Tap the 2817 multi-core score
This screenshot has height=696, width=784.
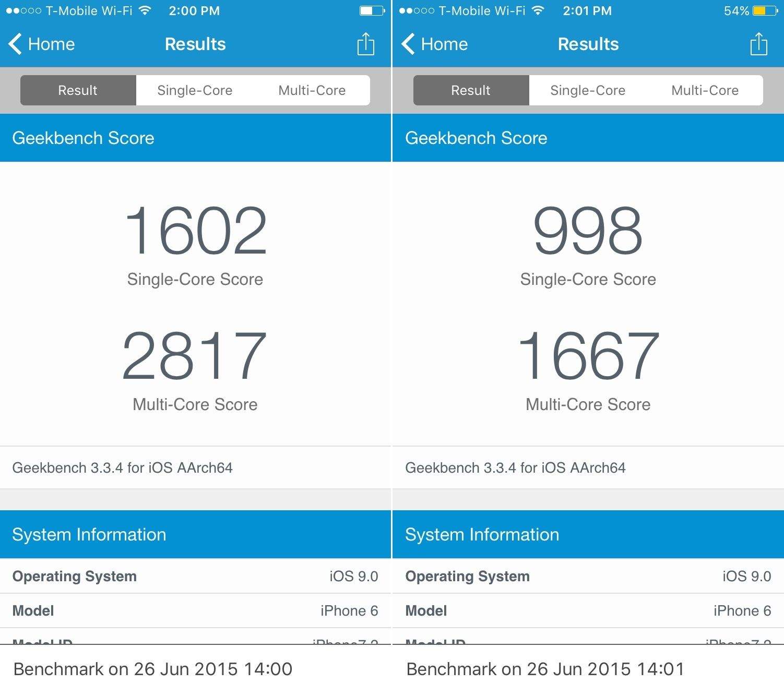point(195,356)
